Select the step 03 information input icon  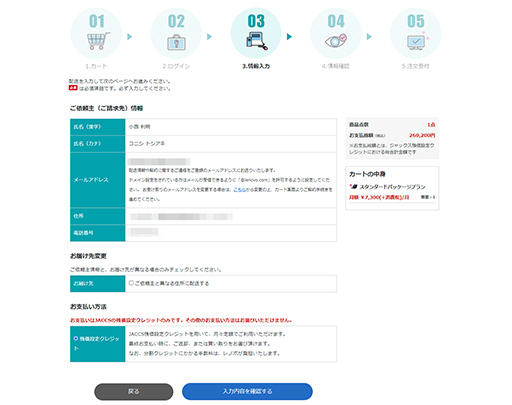(x=257, y=41)
